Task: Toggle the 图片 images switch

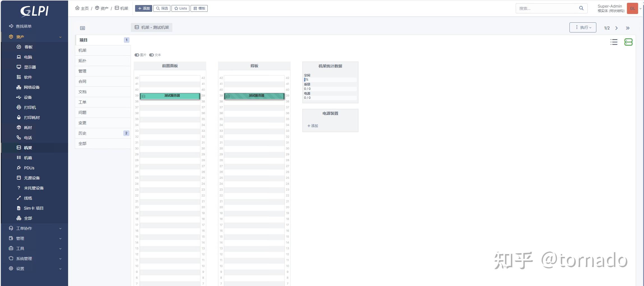Action: point(137,55)
